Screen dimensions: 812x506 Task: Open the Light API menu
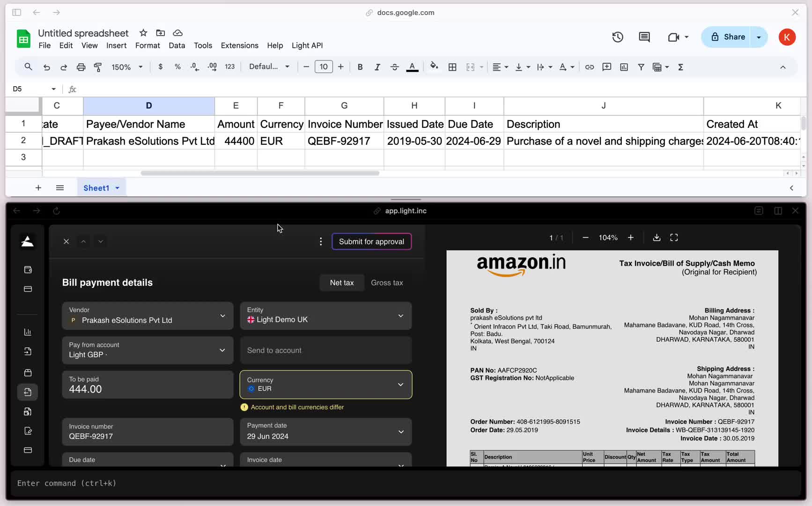(x=307, y=45)
